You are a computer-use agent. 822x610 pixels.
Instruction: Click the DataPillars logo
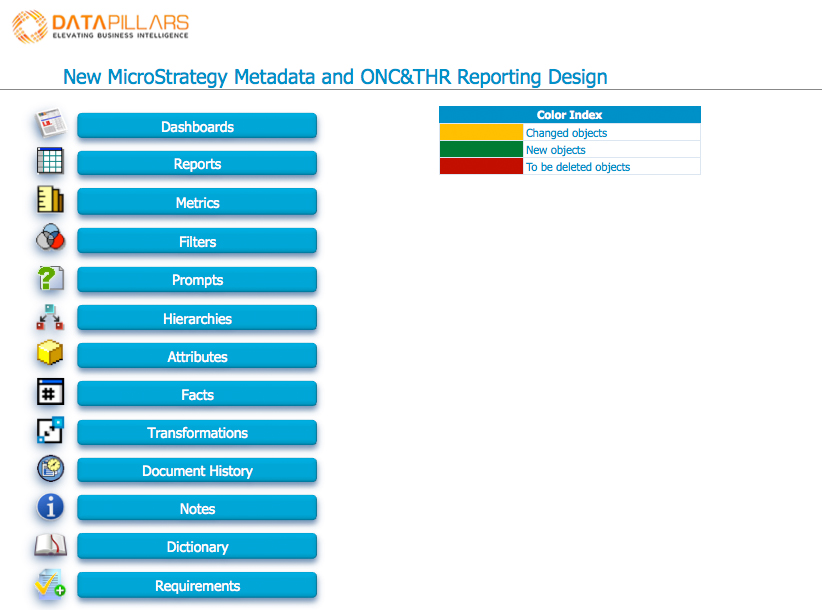[100, 26]
